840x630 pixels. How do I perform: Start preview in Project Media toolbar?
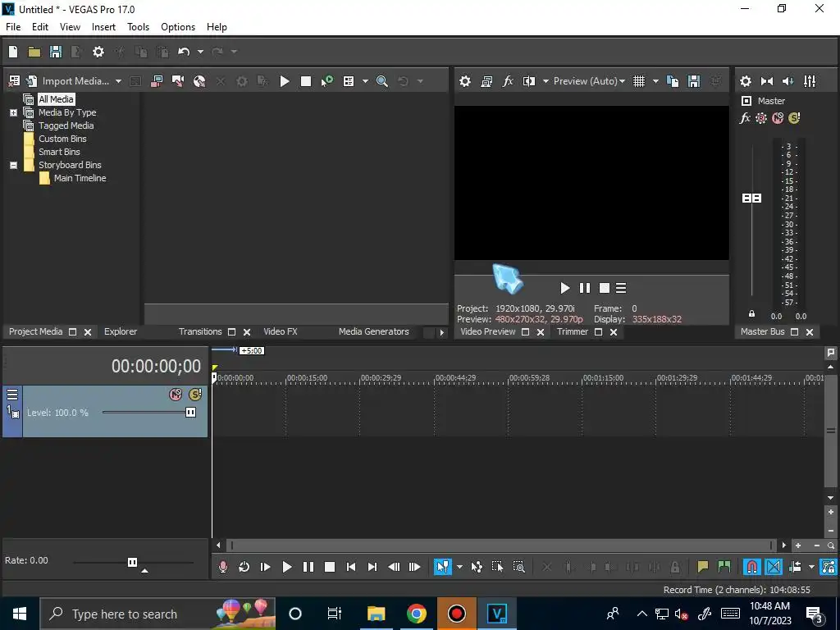point(285,81)
